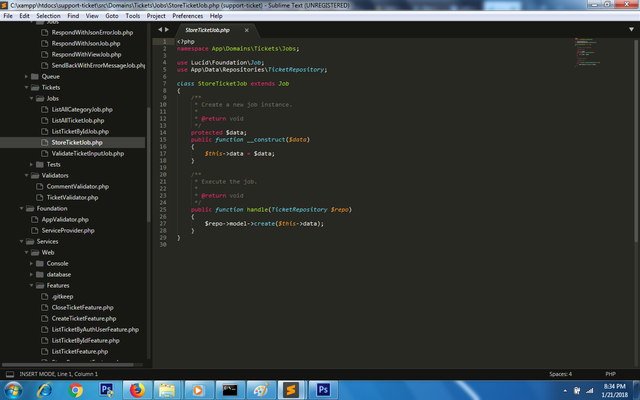640x400 pixels.
Task: Click the taskbar clock showing 8:34 PM
Action: pyautogui.click(x=614, y=390)
